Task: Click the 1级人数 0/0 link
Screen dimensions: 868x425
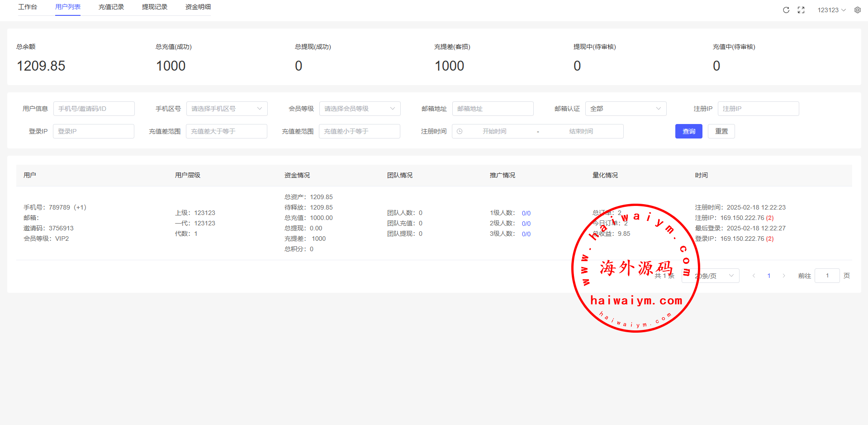Action: point(526,213)
